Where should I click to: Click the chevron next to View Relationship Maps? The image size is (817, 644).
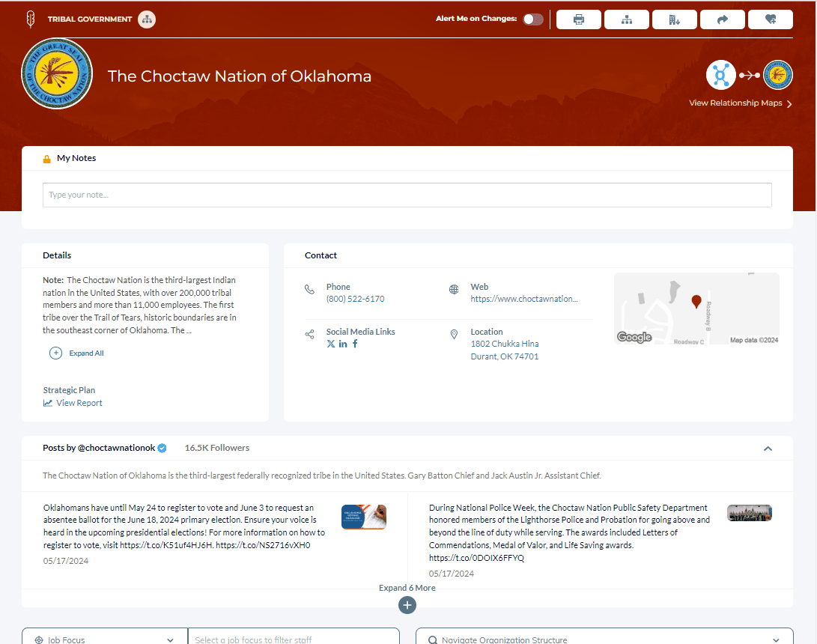(789, 103)
